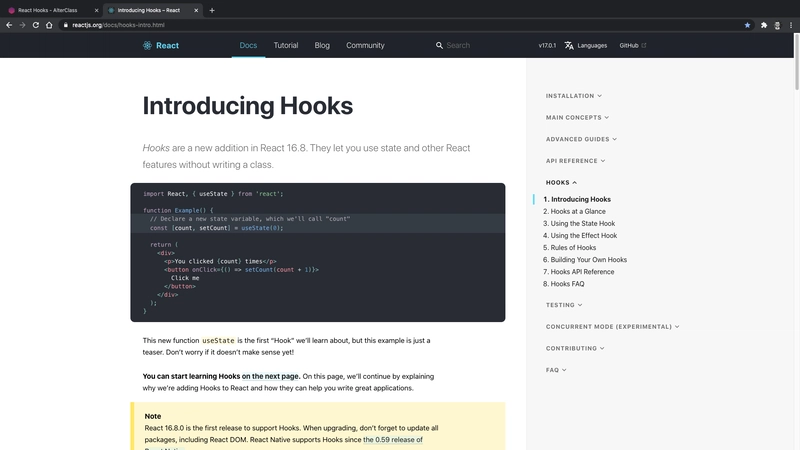The width and height of the screenshot is (800, 450).
Task: Open 5. Rules of Hooks
Action: coord(569,247)
